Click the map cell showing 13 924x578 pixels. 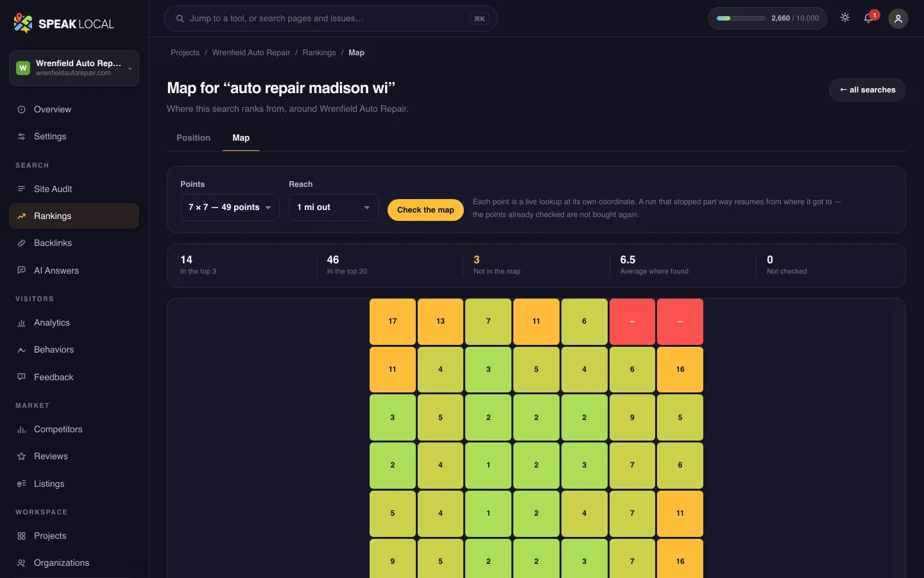coord(440,322)
